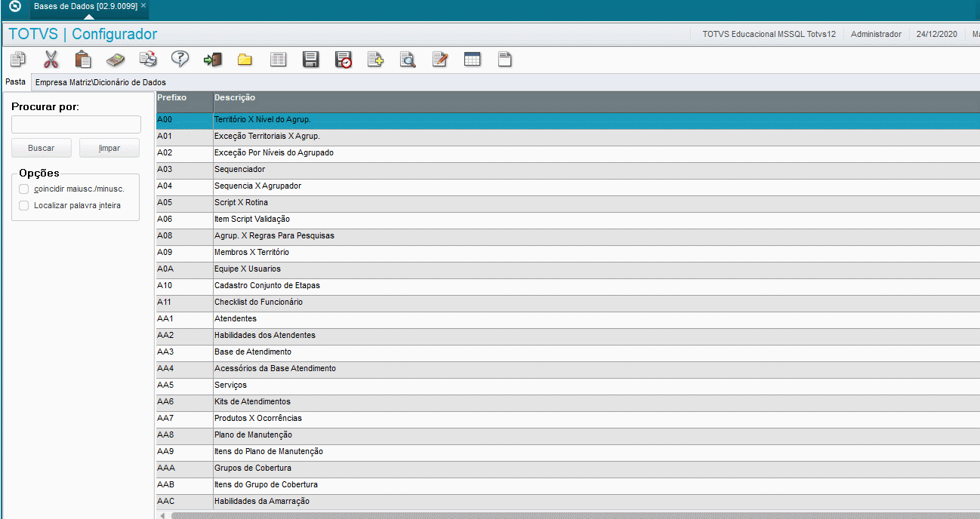Viewport: 980px width, 519px height.
Task: Select row Produtos X Ocorrências
Action: (x=568, y=419)
